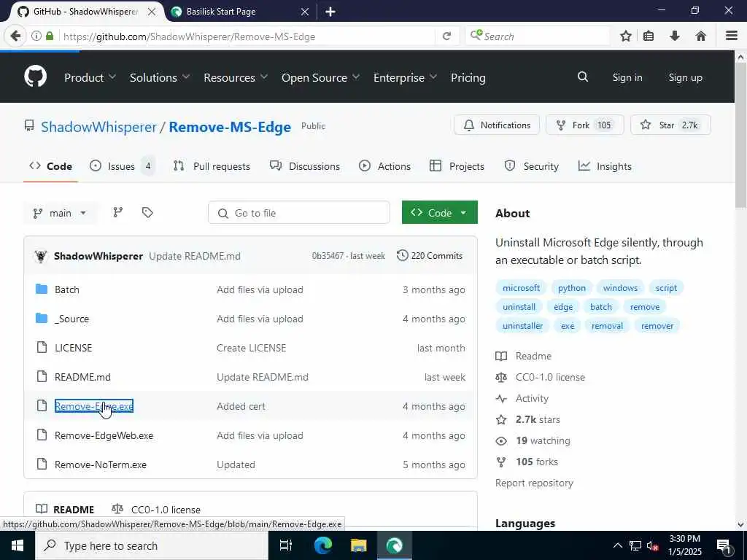Image resolution: width=747 pixels, height=560 pixels.
Task: Click the python topic tag
Action: [x=572, y=287]
